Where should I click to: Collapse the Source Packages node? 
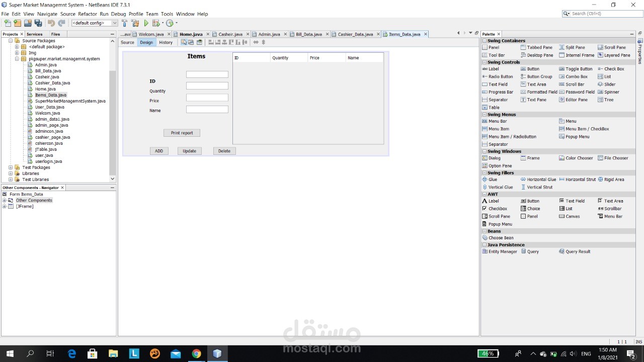[11, 41]
